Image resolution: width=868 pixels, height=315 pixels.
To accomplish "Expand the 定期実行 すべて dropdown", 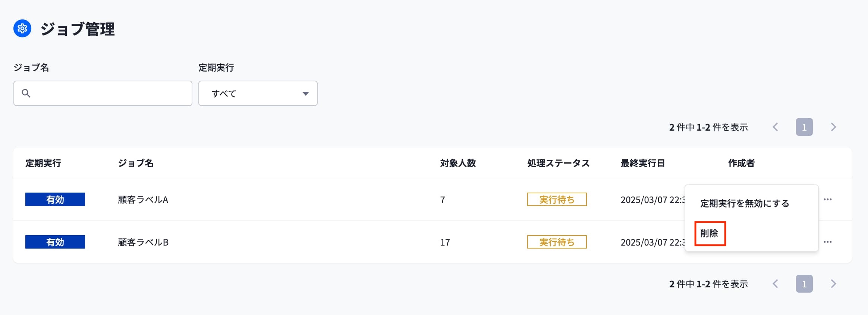I will point(258,93).
